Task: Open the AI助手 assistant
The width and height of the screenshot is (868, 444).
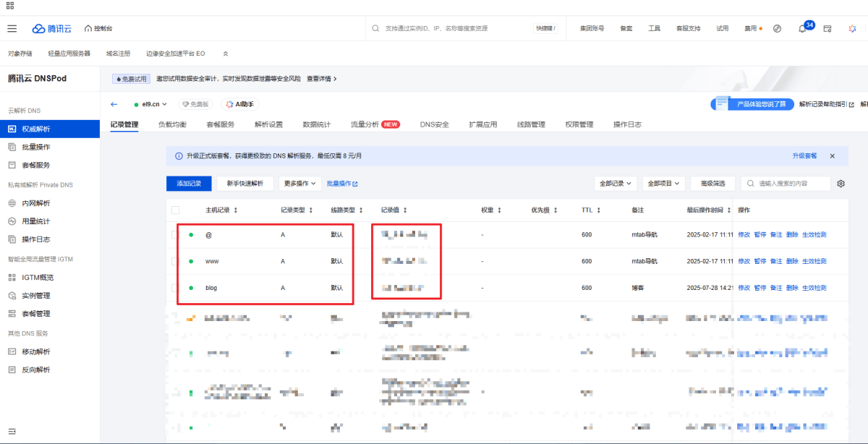Action: tap(240, 104)
